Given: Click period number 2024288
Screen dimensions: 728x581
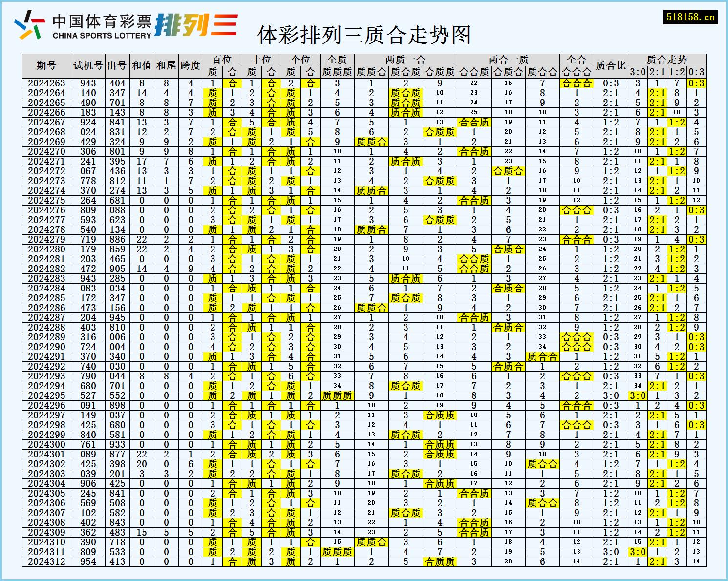Looking at the screenshot, I should coord(46,328).
